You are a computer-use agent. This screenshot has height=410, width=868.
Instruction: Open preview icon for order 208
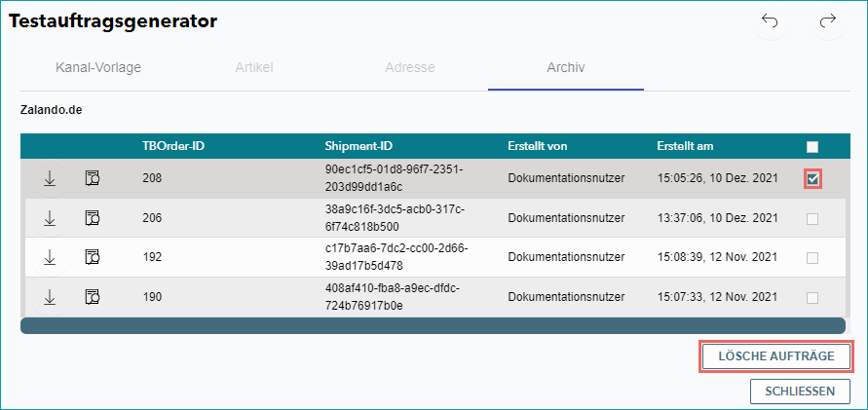click(93, 179)
